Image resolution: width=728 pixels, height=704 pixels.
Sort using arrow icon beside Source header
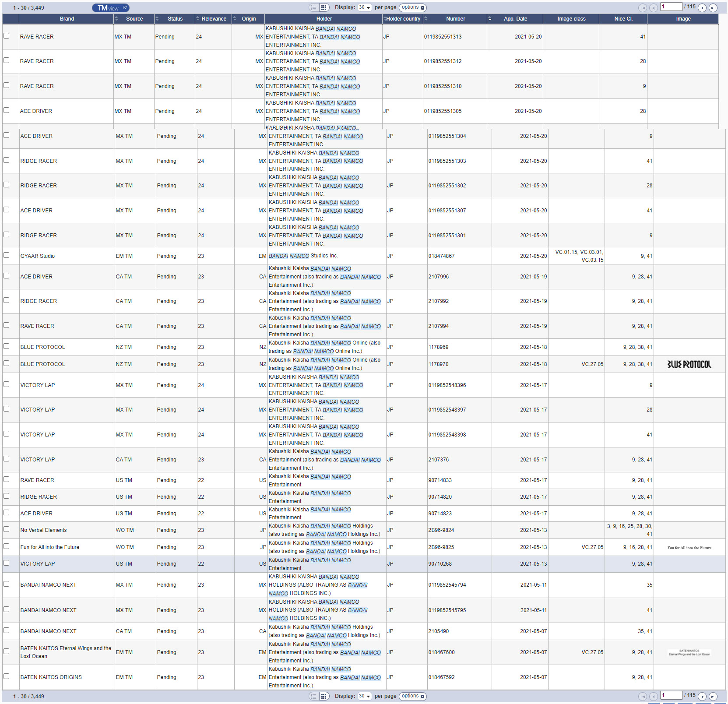coord(116,19)
